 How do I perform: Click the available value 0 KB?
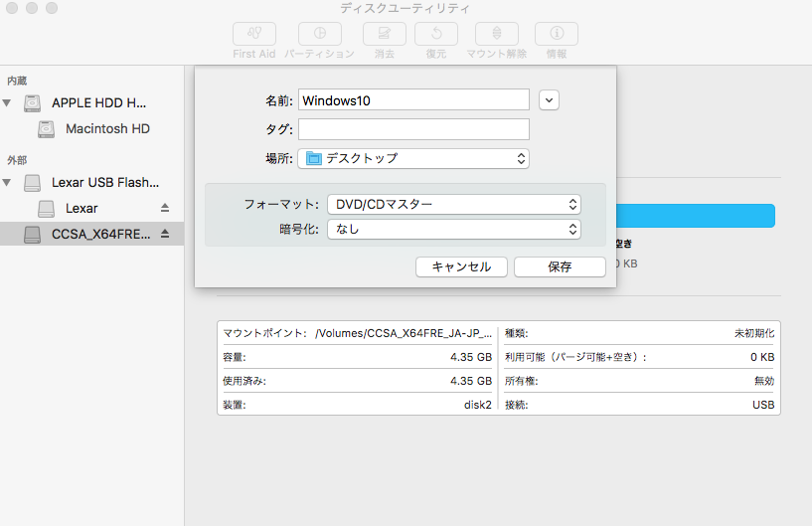[x=762, y=357]
